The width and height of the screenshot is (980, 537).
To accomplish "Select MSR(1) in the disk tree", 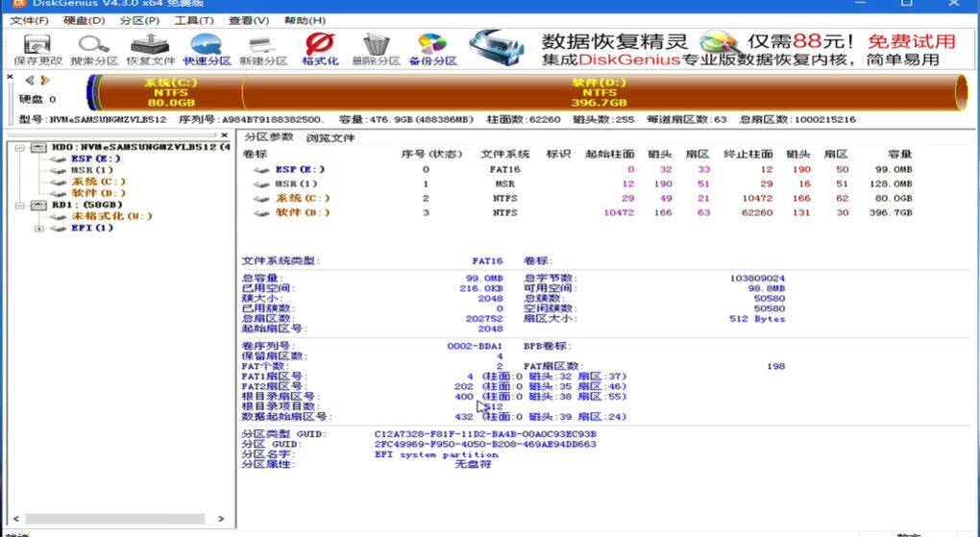I will (92, 170).
